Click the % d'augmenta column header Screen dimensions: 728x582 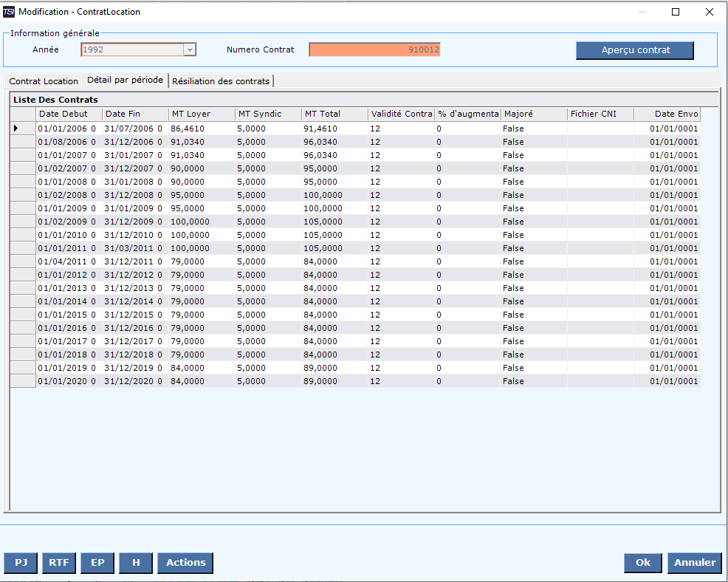pyautogui.click(x=467, y=114)
